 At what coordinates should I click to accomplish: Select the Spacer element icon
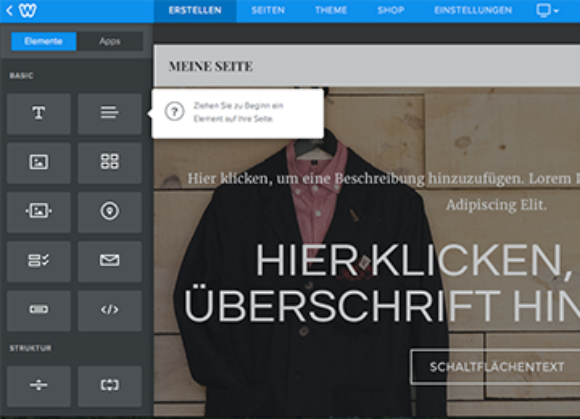coord(109,386)
